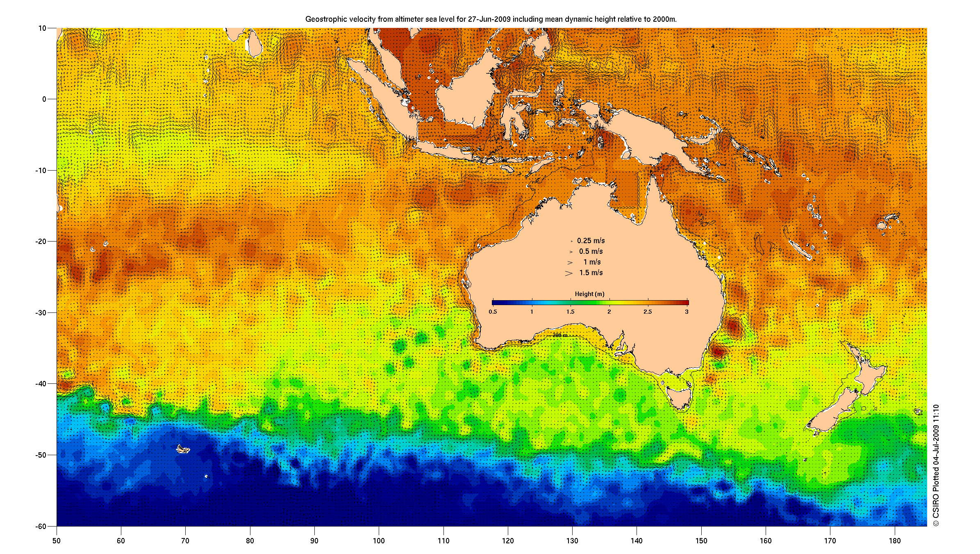Click the "0.25 m/s" legend label
Image resolution: width=980 pixels, height=554 pixels.
591,241
